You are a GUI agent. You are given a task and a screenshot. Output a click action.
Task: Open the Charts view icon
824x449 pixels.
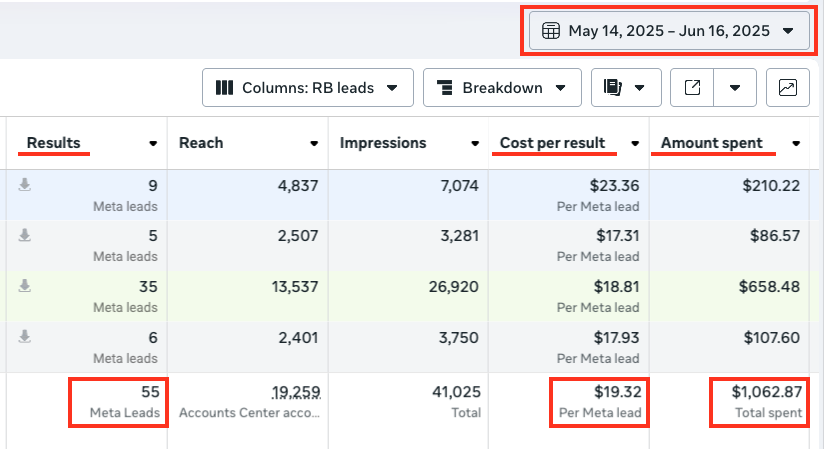click(x=788, y=88)
